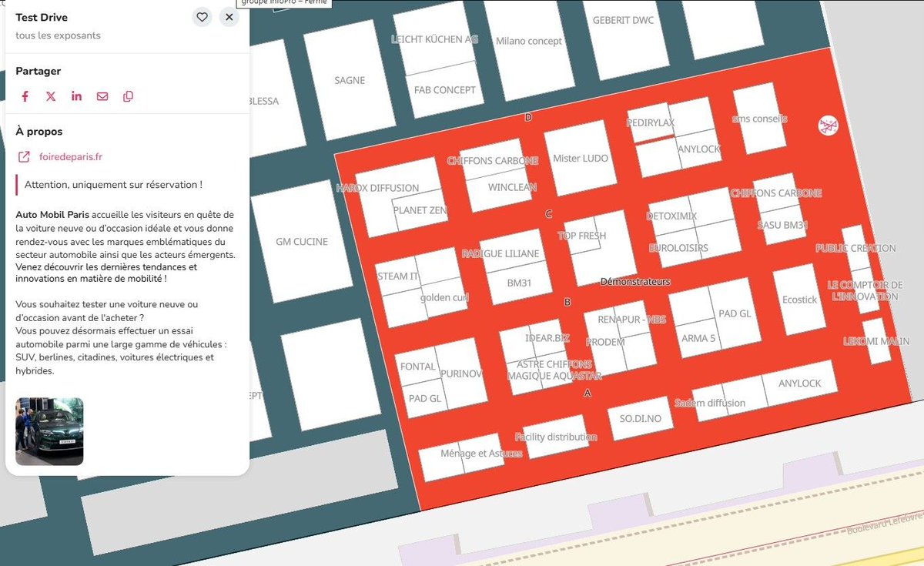Click the Démonstrateurs zone label
Image resolution: width=924 pixels, height=566 pixels.
635,282
